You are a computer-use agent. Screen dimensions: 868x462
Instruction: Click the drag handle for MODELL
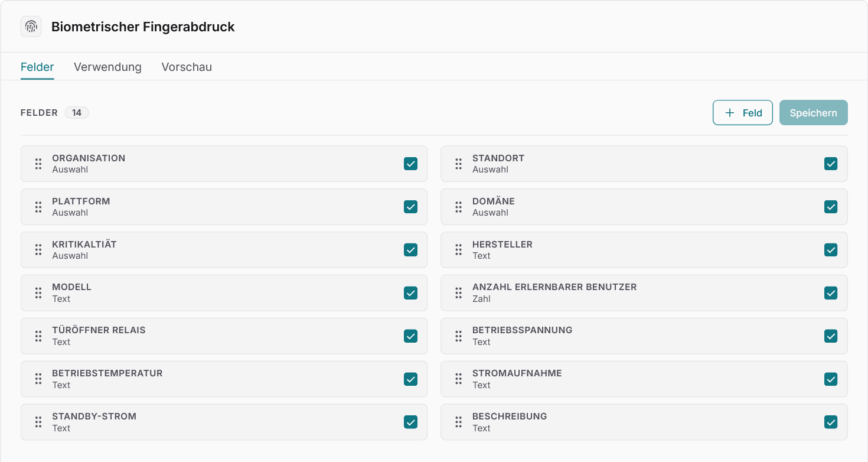pos(38,293)
